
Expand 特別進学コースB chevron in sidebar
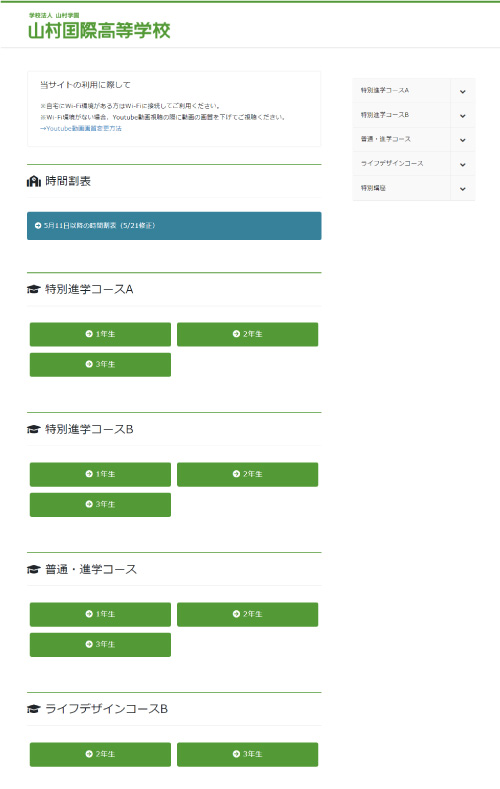(x=462, y=115)
